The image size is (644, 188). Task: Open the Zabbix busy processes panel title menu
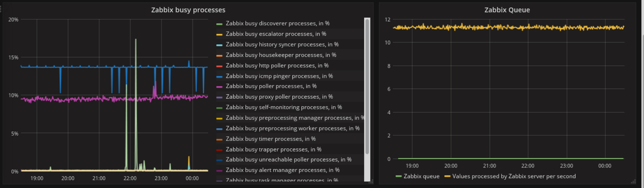[188, 10]
